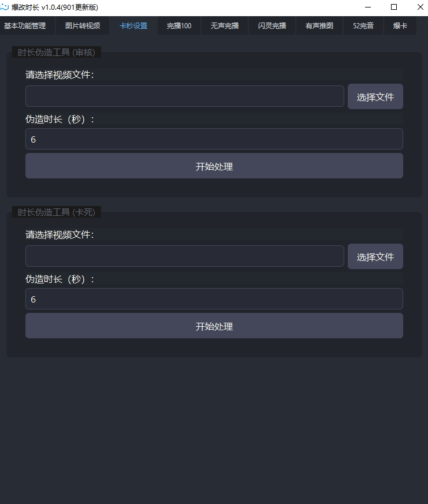Select the 52完音 tab
This screenshot has width=428, height=504.
(x=363, y=26)
